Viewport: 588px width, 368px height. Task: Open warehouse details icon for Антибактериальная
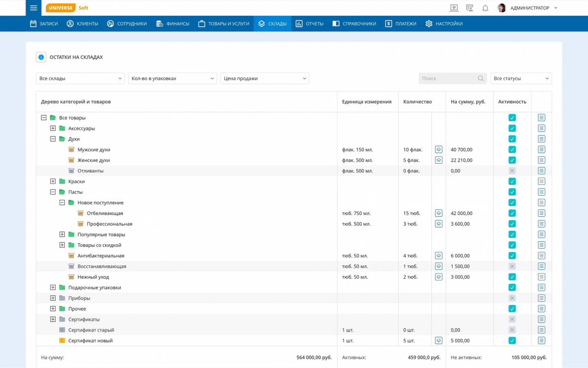click(439, 256)
